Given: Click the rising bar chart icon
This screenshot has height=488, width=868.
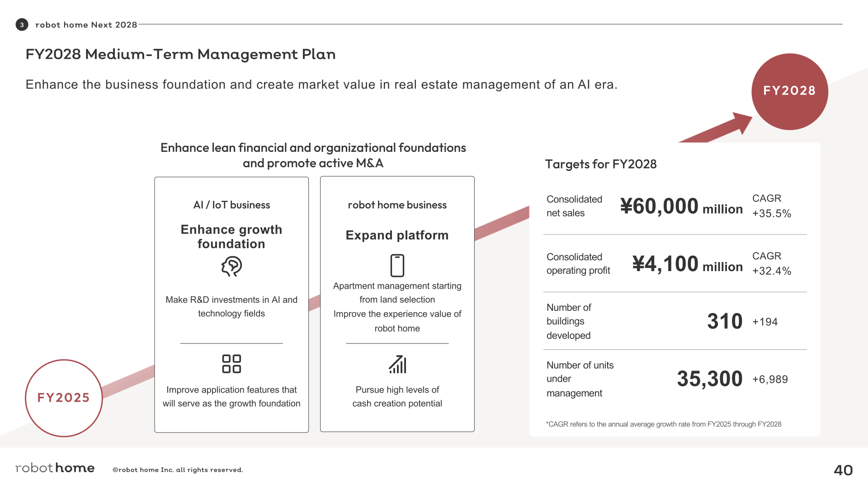Looking at the screenshot, I should pos(397,364).
